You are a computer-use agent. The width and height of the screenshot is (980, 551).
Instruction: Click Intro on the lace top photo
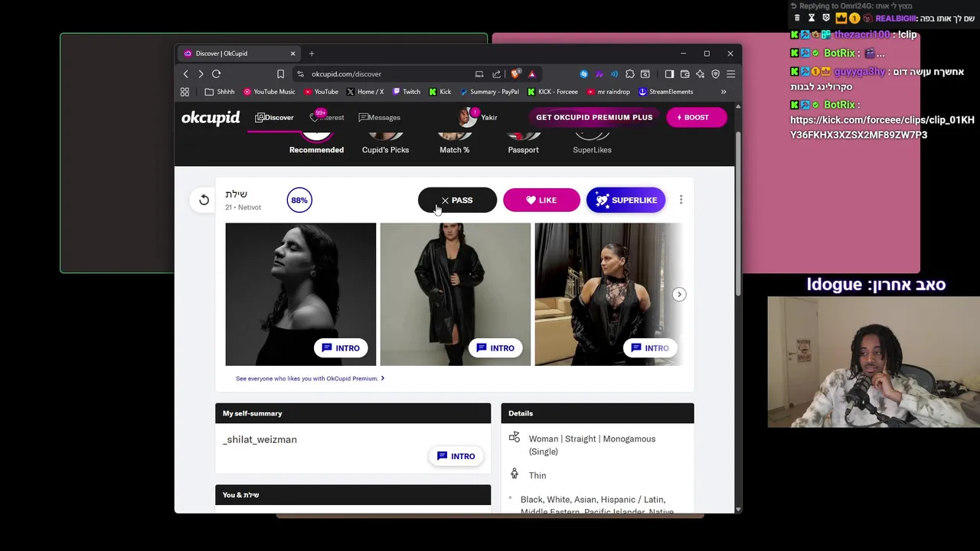click(649, 348)
